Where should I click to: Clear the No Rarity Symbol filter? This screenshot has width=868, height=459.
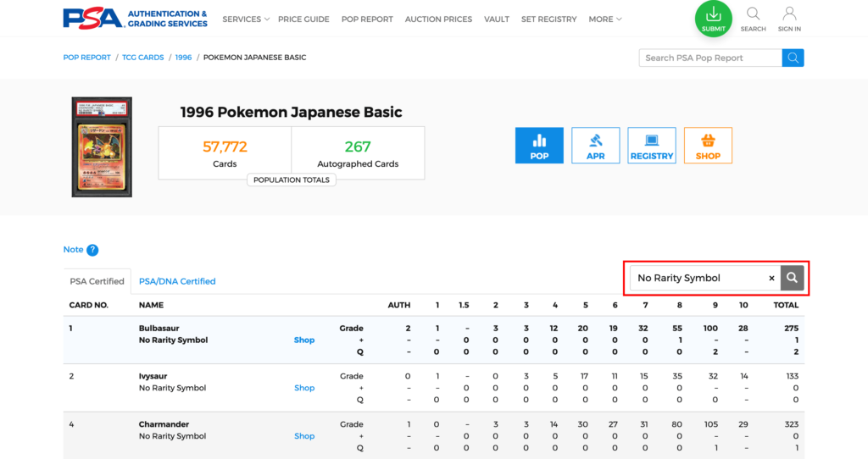click(771, 278)
